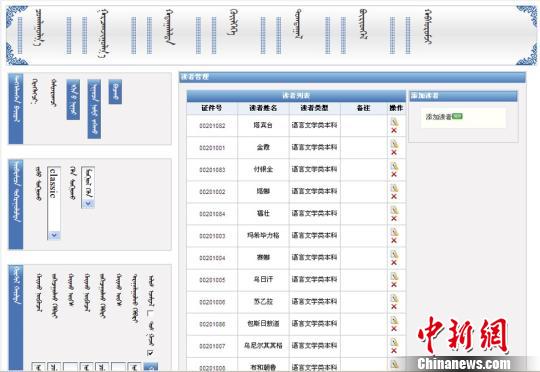Edit reader record 00201084

click(x=394, y=210)
